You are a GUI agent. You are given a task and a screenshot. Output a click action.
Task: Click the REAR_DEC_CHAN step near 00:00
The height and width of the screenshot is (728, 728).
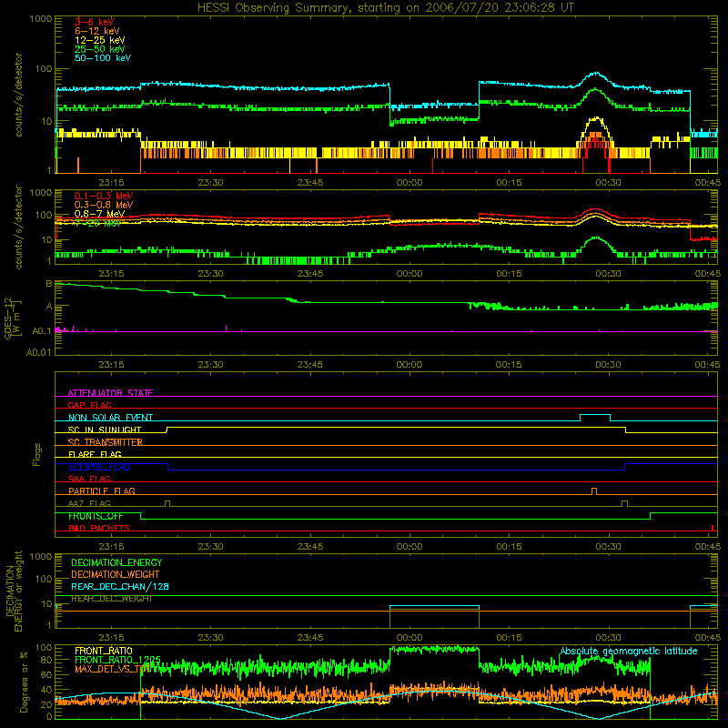pos(434,607)
